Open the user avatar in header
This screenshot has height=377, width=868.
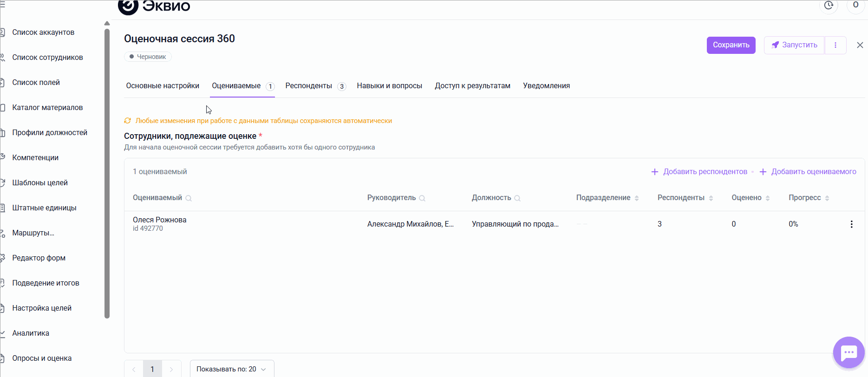pos(855,6)
